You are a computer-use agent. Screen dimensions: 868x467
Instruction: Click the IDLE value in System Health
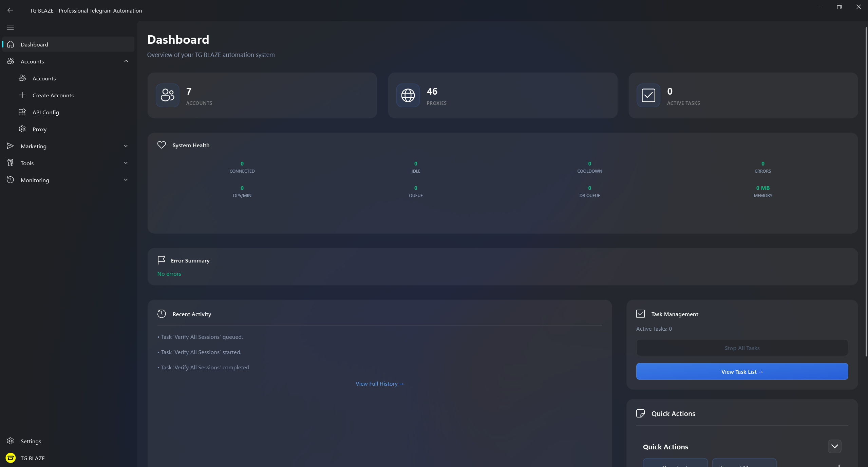416,163
